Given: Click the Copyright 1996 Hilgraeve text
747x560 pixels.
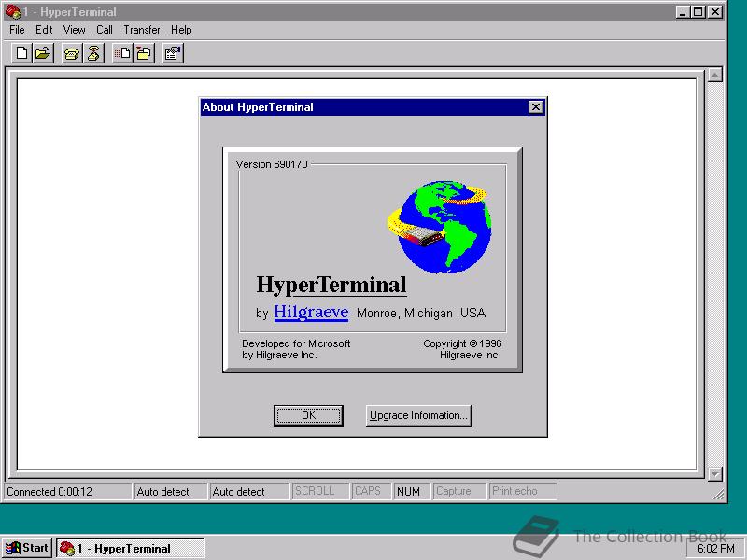Looking at the screenshot, I should [462, 349].
